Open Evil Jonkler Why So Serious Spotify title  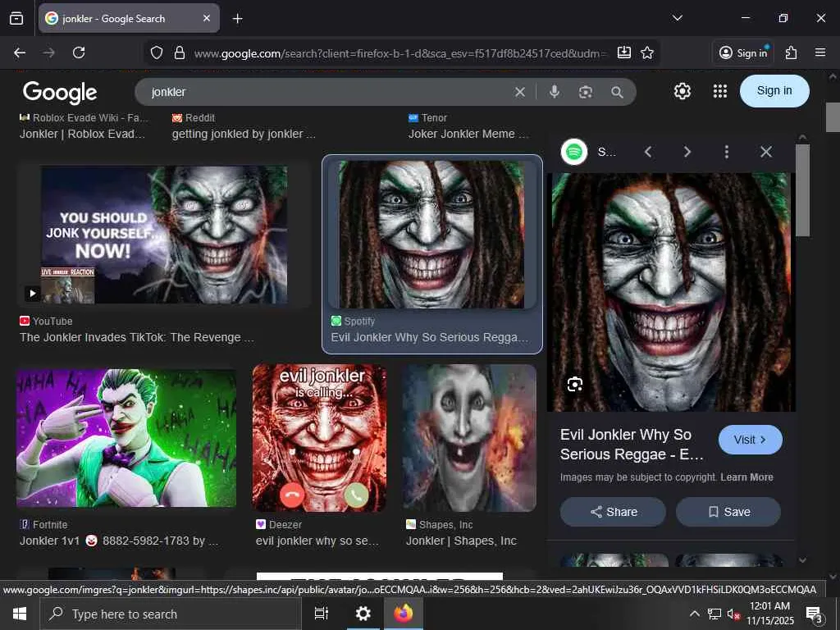point(430,337)
